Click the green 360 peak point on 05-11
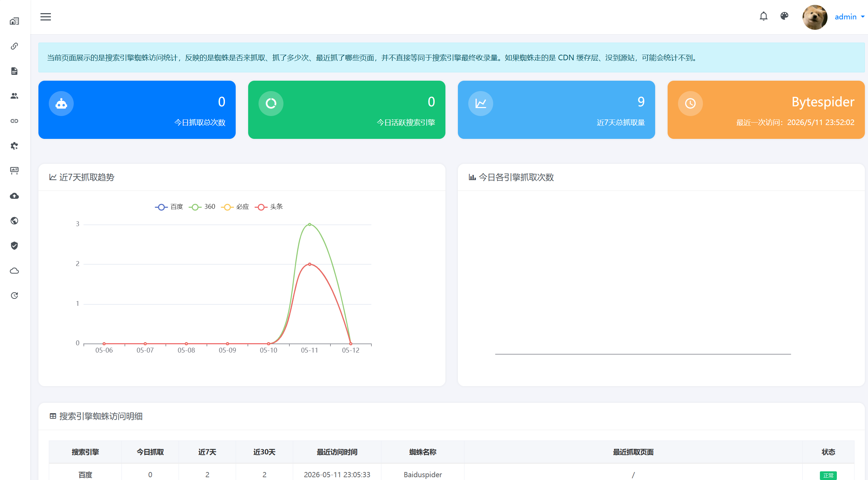The height and width of the screenshot is (480, 868). click(309, 224)
